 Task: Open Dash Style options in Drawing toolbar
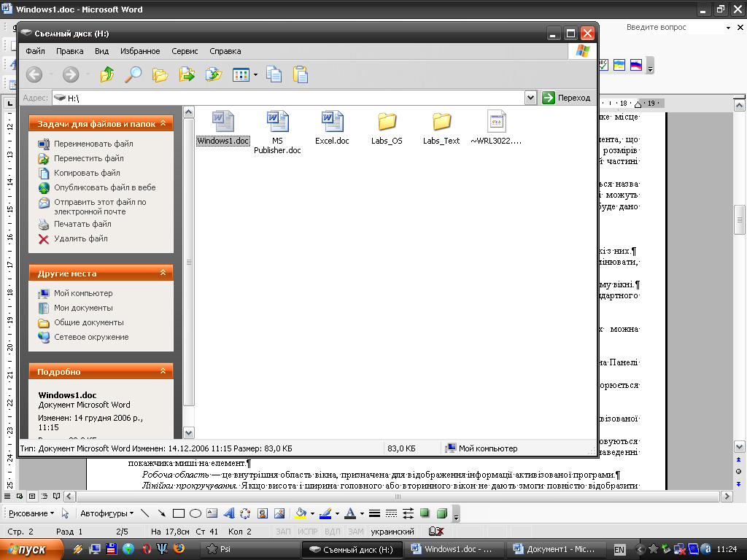pyautogui.click(x=391, y=513)
